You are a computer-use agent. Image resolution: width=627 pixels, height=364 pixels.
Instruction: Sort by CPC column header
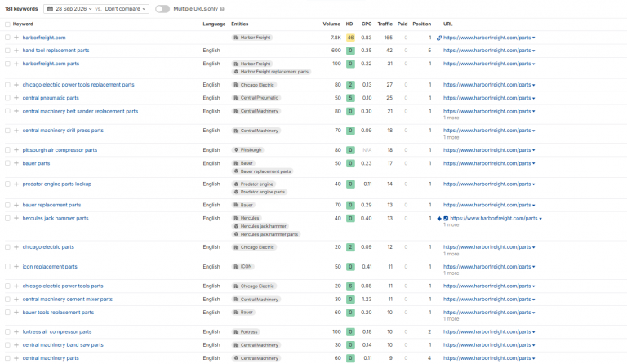point(367,24)
